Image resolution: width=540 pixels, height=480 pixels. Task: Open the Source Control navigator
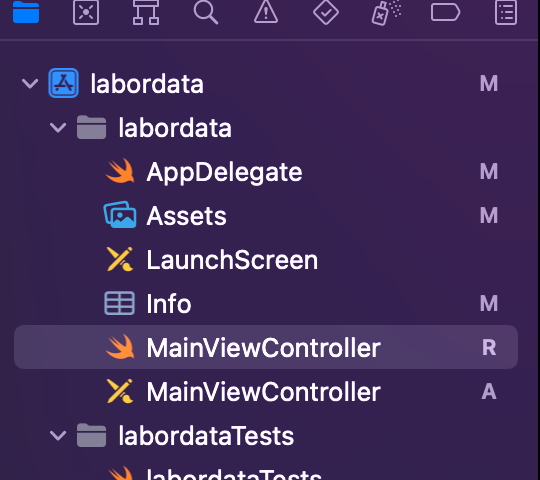click(x=86, y=12)
